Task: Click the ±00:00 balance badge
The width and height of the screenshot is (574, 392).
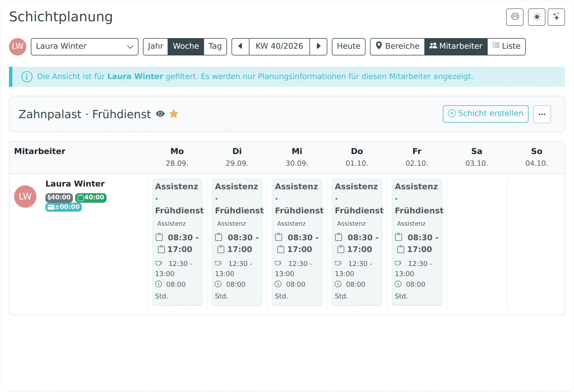Action: pos(64,207)
